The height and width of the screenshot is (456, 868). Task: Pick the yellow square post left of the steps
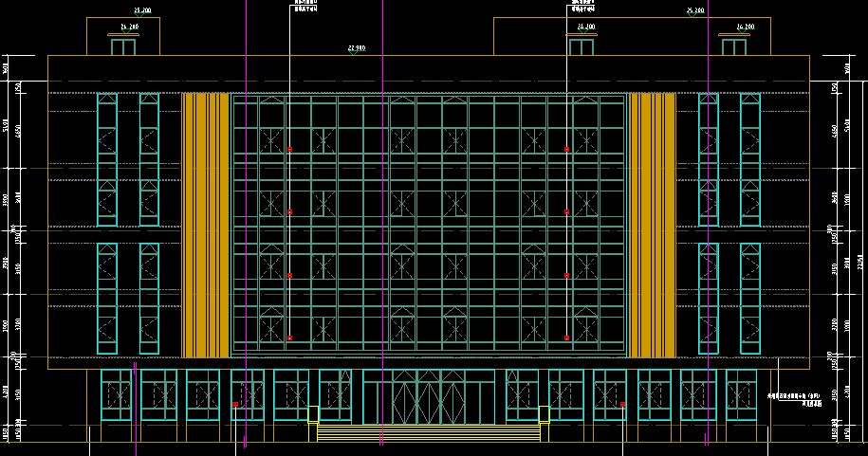click(x=313, y=414)
